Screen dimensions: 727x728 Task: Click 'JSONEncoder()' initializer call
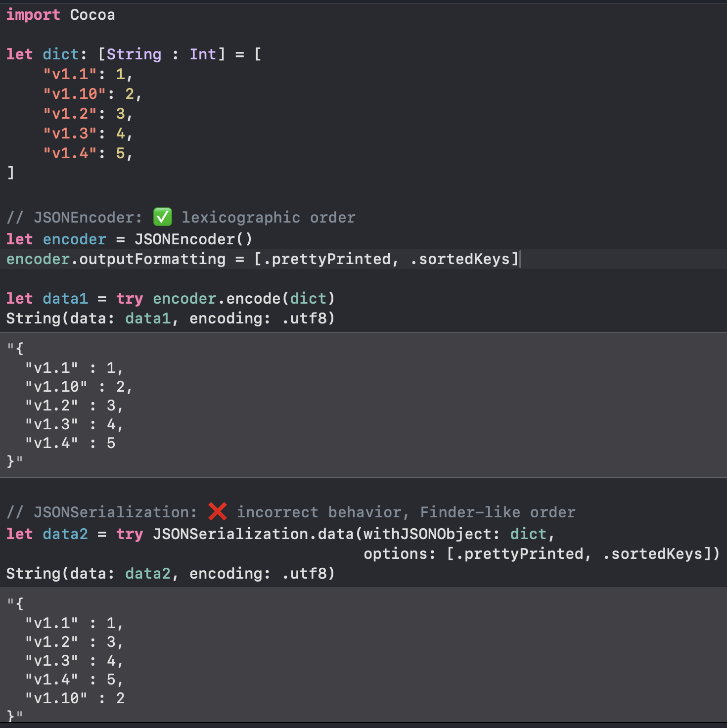coord(193,239)
